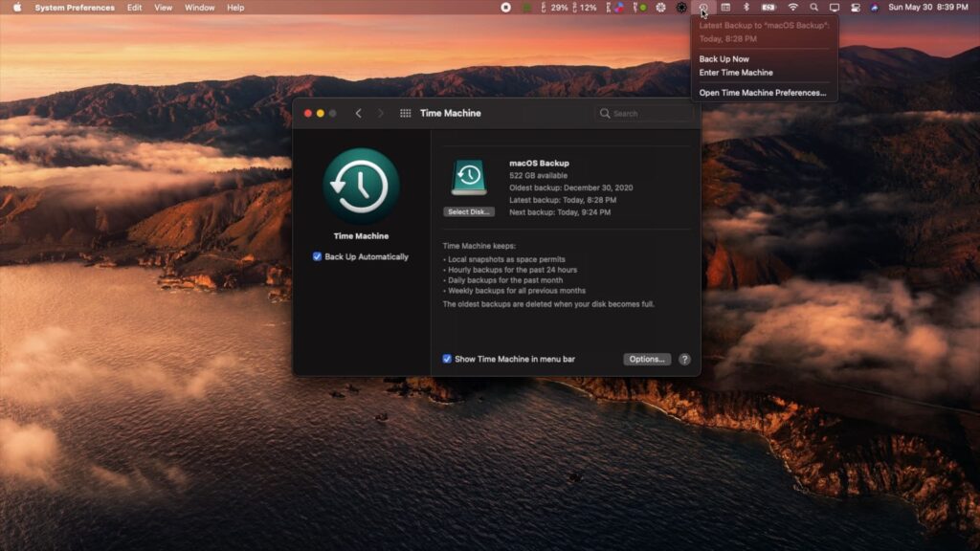Select Enter Time Machine menu item

point(736,73)
